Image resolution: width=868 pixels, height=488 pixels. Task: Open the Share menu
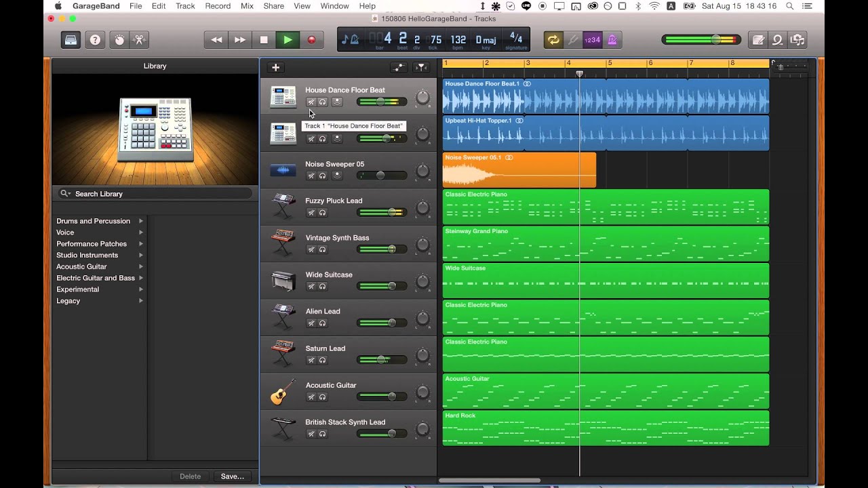[x=274, y=6]
